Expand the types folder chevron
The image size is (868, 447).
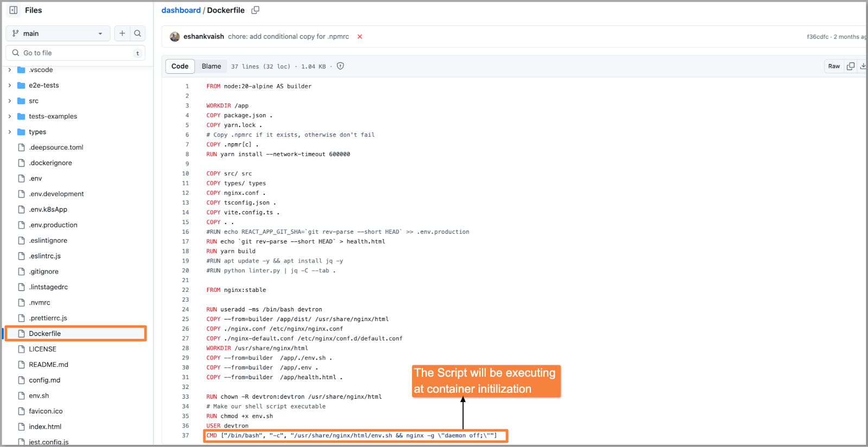pyautogui.click(x=10, y=132)
